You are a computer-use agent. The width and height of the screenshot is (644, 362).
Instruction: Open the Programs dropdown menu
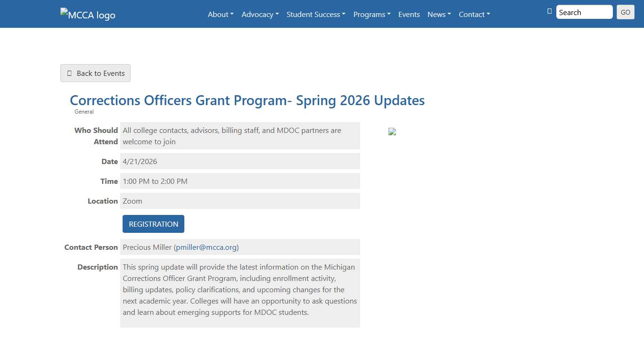click(x=372, y=14)
